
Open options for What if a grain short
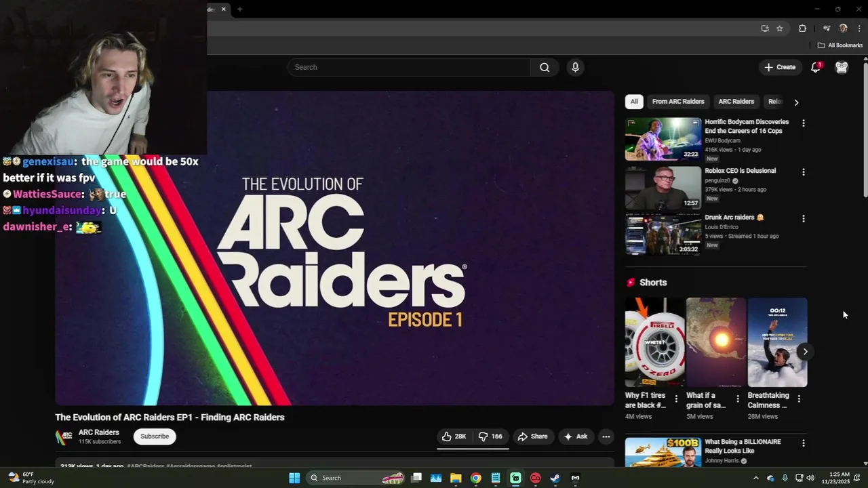pyautogui.click(x=738, y=399)
